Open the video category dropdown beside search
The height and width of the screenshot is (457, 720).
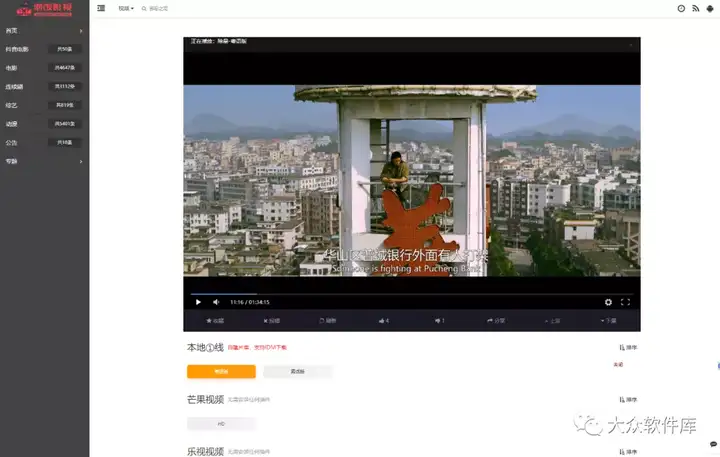(x=126, y=8)
